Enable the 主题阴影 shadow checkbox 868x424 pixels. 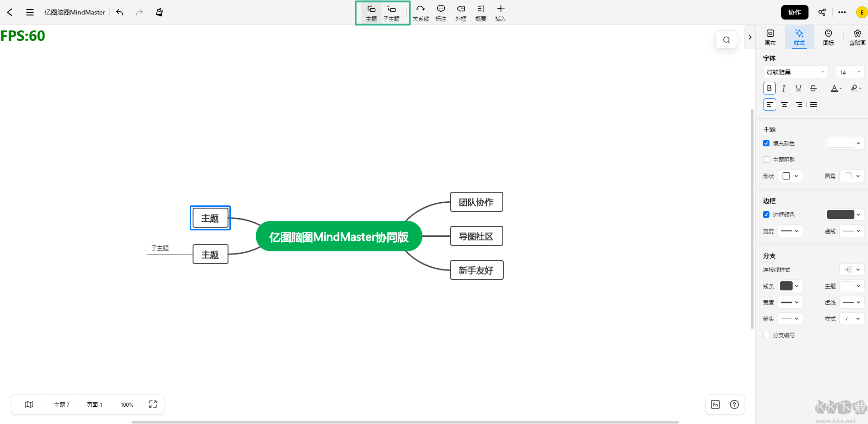[x=766, y=160]
